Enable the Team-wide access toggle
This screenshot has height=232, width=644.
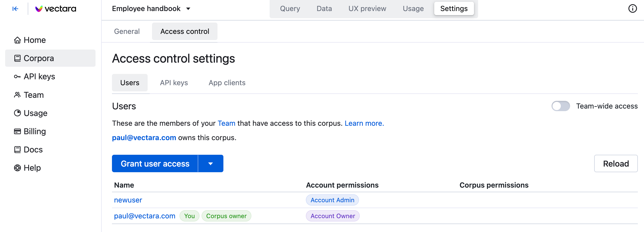point(561,106)
